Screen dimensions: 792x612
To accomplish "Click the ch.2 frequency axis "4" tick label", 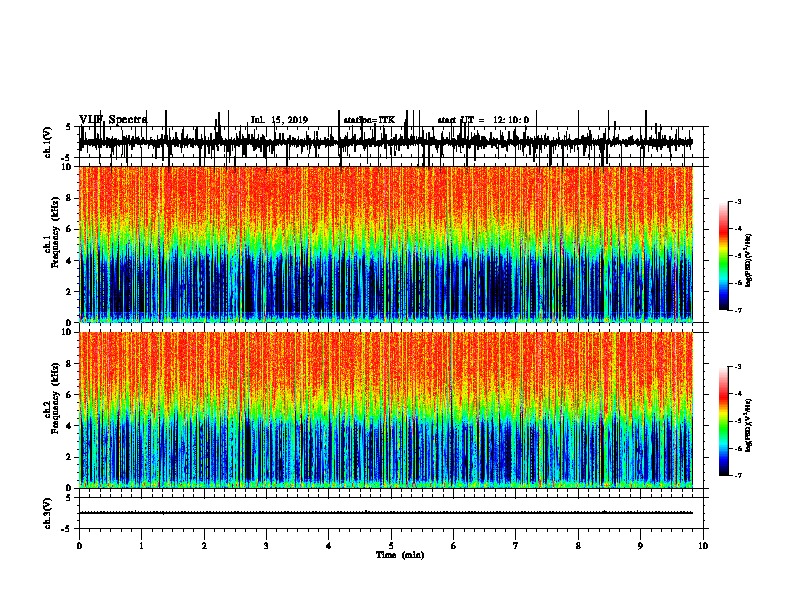I will click(x=70, y=426).
